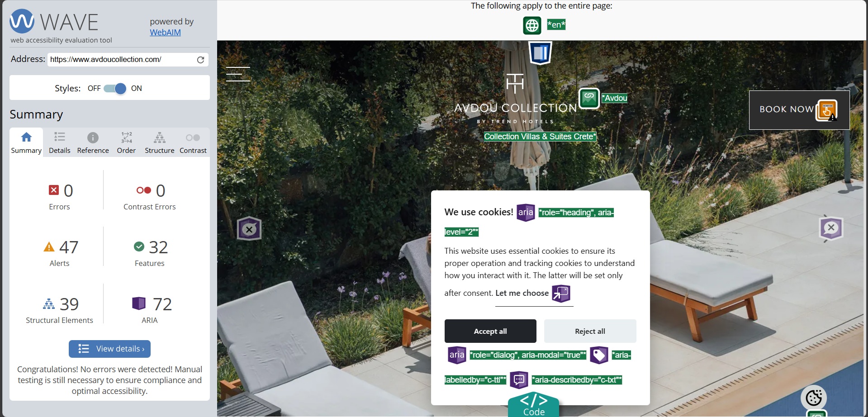
Task: Open the Contrast tab
Action: [193, 143]
